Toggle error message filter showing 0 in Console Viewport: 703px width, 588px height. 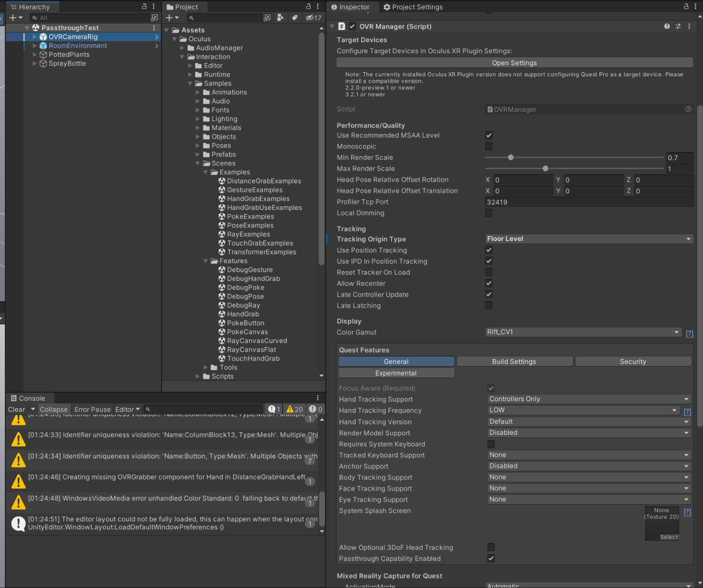point(315,409)
